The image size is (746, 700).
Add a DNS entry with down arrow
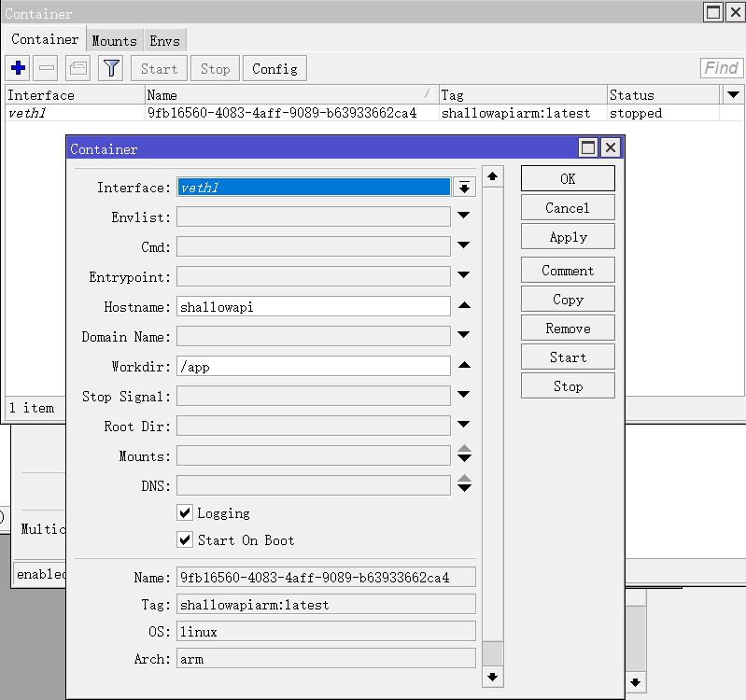coord(464,488)
